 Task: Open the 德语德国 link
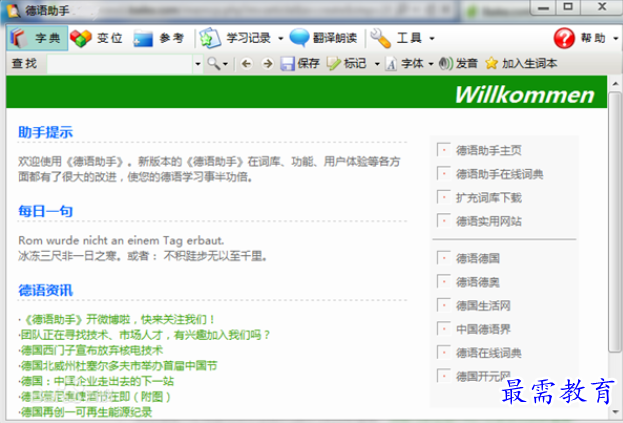[x=478, y=259]
